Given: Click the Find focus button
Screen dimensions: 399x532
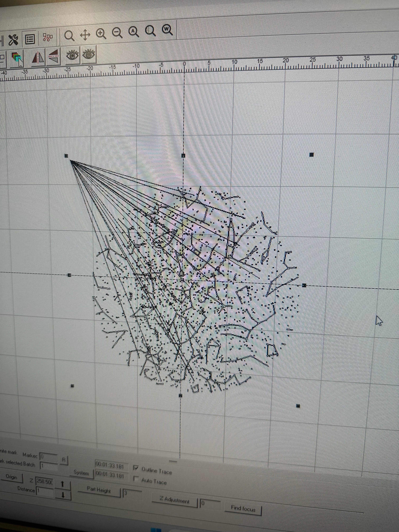Looking at the screenshot, I should pos(243,508).
